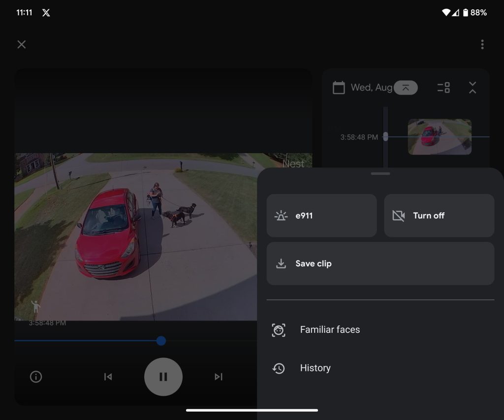Turn off the camera
Image resolution: width=504 pixels, height=420 pixels.
439,216
